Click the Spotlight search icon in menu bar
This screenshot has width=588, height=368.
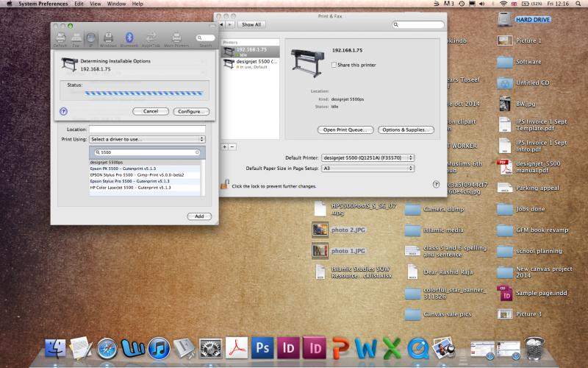[578, 4]
